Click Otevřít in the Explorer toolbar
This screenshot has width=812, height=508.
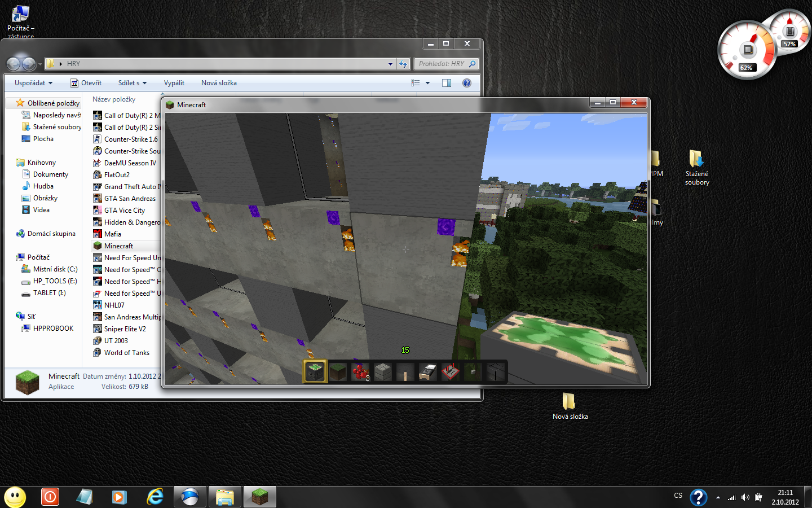[x=86, y=83]
